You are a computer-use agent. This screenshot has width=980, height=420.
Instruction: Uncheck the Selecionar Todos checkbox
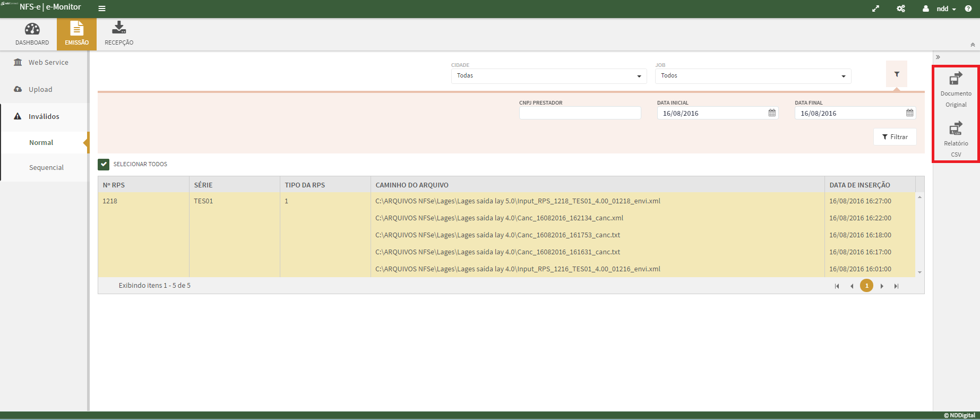click(x=104, y=165)
